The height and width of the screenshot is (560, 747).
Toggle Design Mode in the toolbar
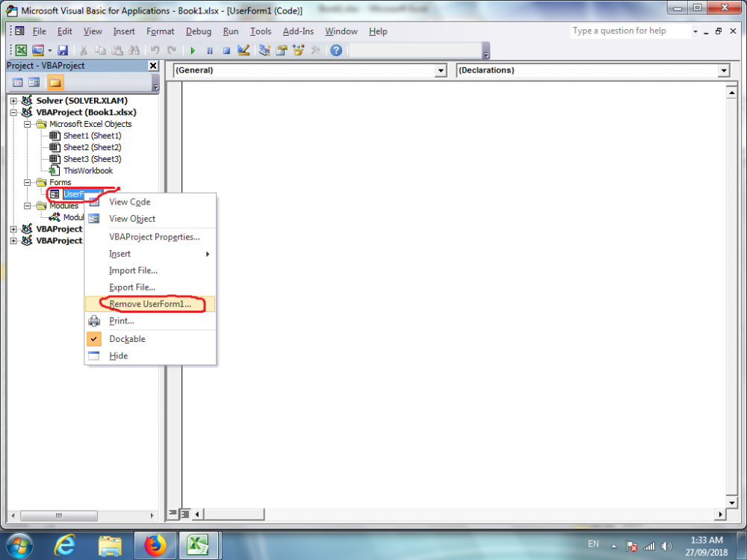[244, 50]
